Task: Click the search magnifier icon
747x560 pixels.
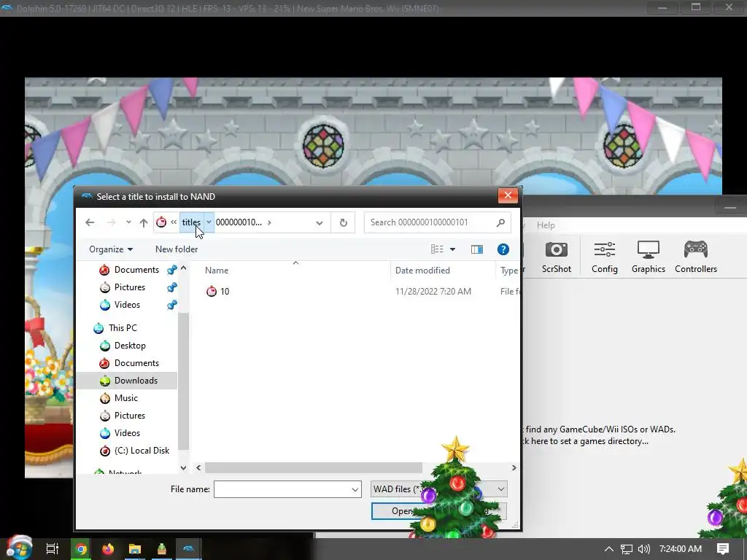Action: point(500,222)
